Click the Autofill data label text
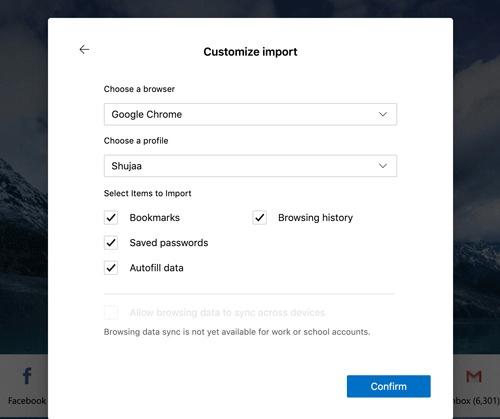 coord(156,268)
